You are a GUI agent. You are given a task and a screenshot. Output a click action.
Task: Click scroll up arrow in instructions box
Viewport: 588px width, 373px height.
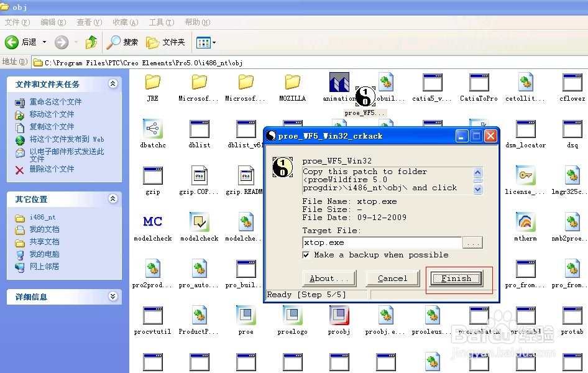coord(477,172)
